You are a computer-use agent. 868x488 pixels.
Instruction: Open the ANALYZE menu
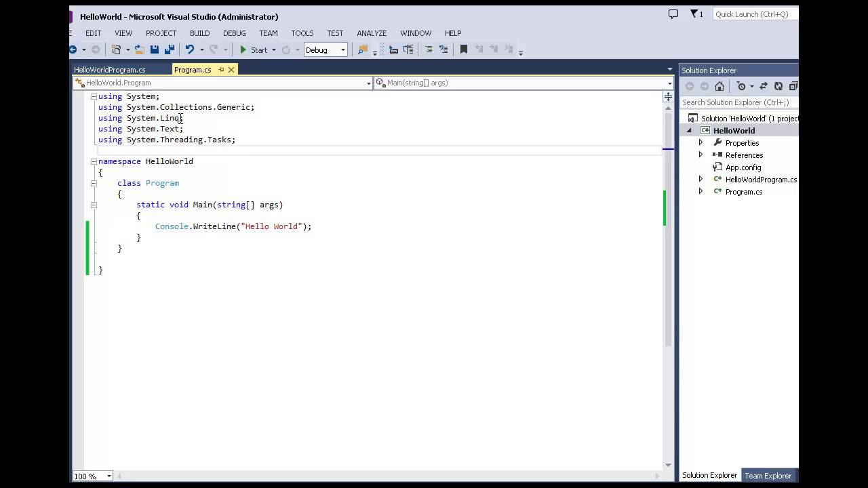pyautogui.click(x=372, y=33)
